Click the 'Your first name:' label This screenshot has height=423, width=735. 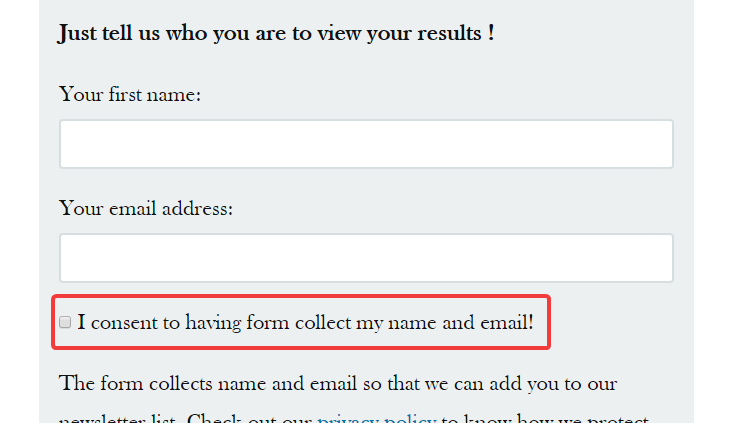point(130,95)
